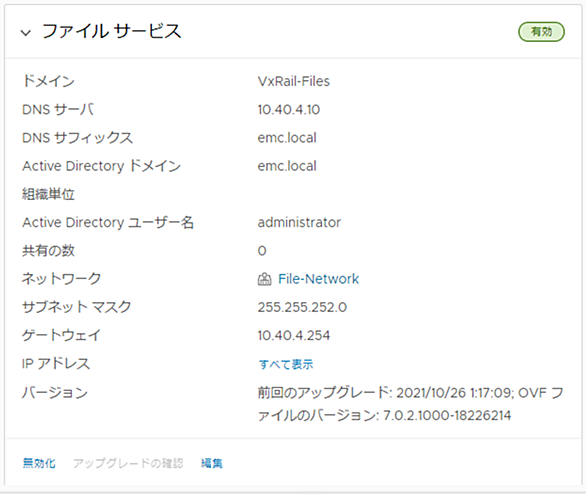Screen dimensions: 586x494
Task: Select the gateway value 10.40.4.254
Action: 294,335
